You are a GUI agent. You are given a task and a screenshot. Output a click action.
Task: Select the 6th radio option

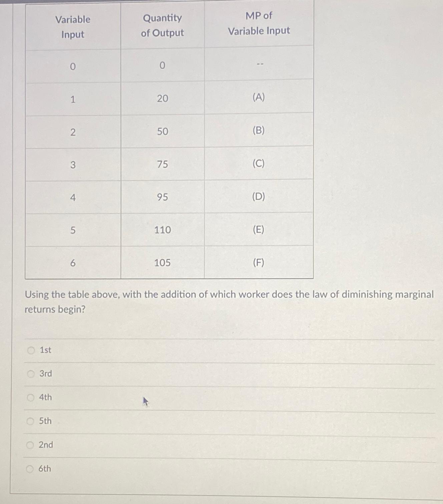tap(30, 468)
